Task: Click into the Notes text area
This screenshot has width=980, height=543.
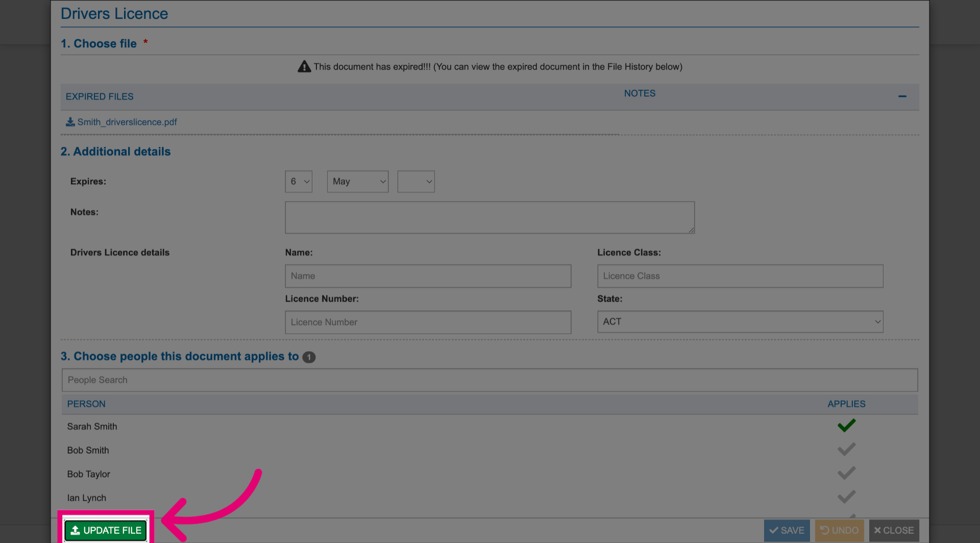Action: 490,217
